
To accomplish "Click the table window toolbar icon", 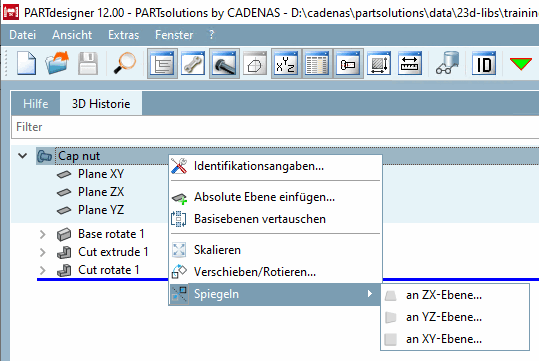I will coord(317,63).
